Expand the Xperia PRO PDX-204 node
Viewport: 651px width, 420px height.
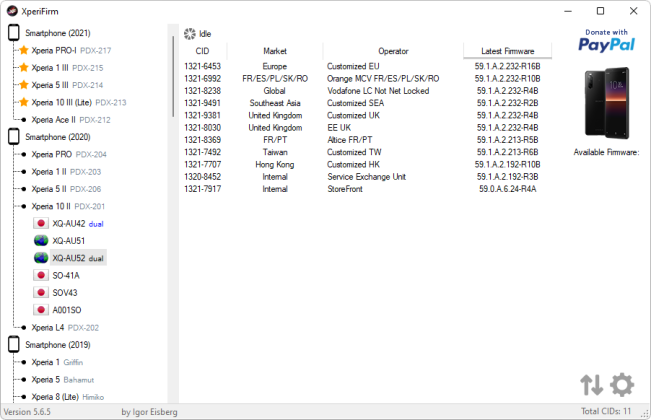[x=69, y=154]
